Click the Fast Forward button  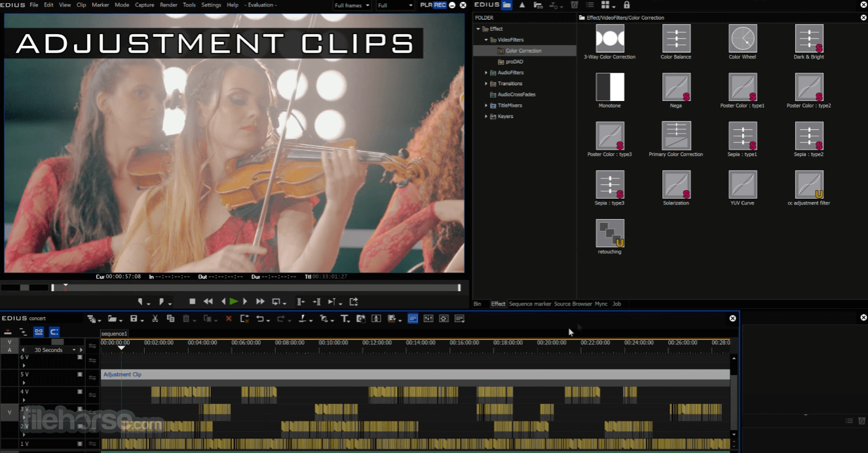(260, 302)
